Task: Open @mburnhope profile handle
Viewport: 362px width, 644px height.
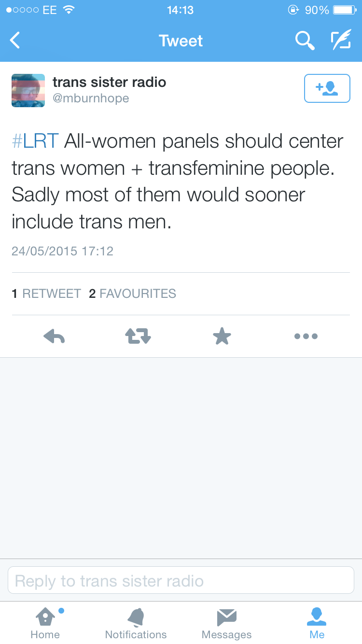Action: (x=91, y=98)
